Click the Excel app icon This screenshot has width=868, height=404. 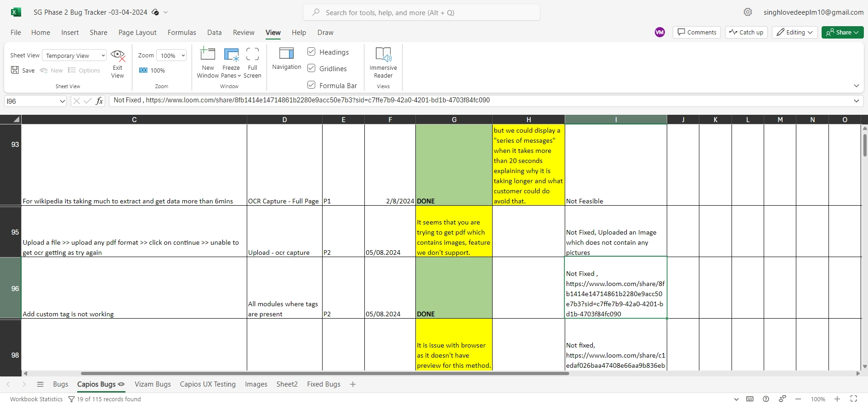(16, 12)
